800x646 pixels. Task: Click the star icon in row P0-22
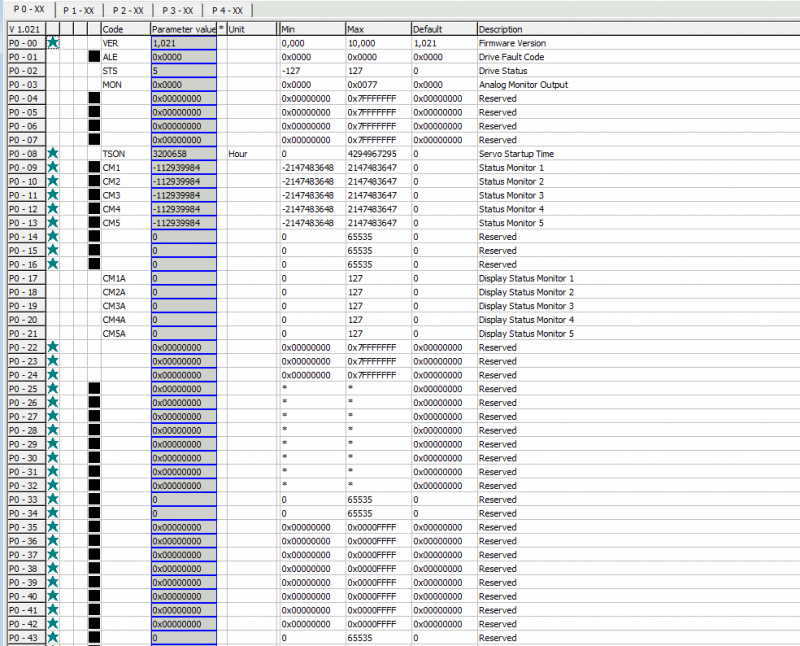point(53,347)
